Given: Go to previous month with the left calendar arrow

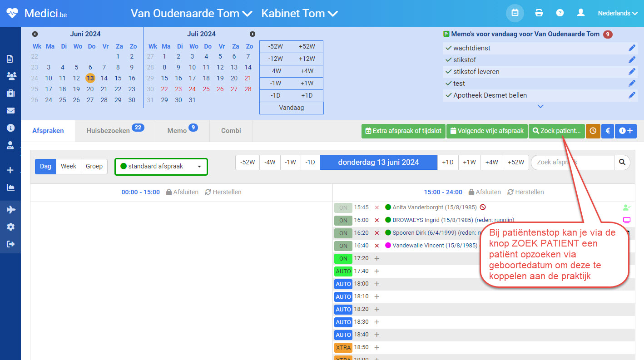Looking at the screenshot, I should pos(35,34).
